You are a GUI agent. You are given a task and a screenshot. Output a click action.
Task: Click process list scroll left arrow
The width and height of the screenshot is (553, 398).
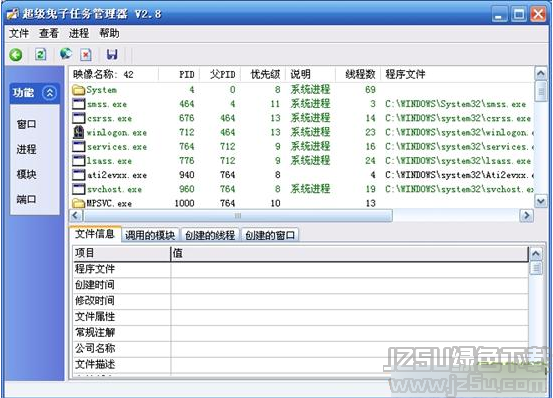tap(75, 215)
